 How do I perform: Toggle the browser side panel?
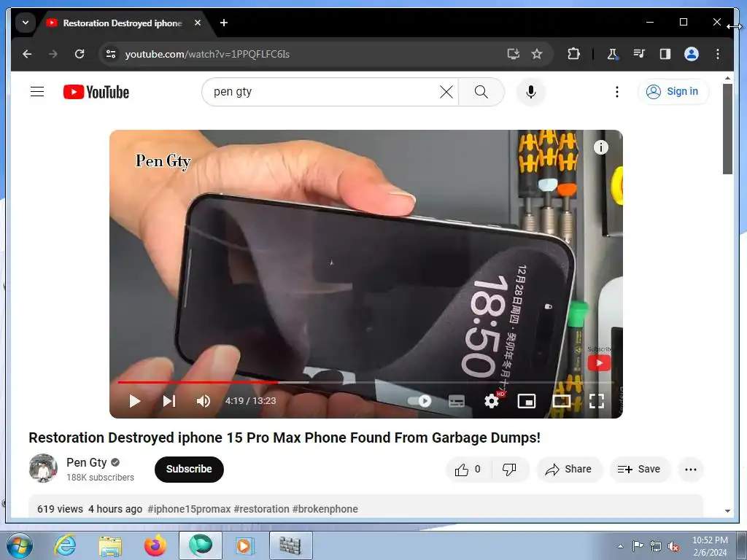coord(665,54)
